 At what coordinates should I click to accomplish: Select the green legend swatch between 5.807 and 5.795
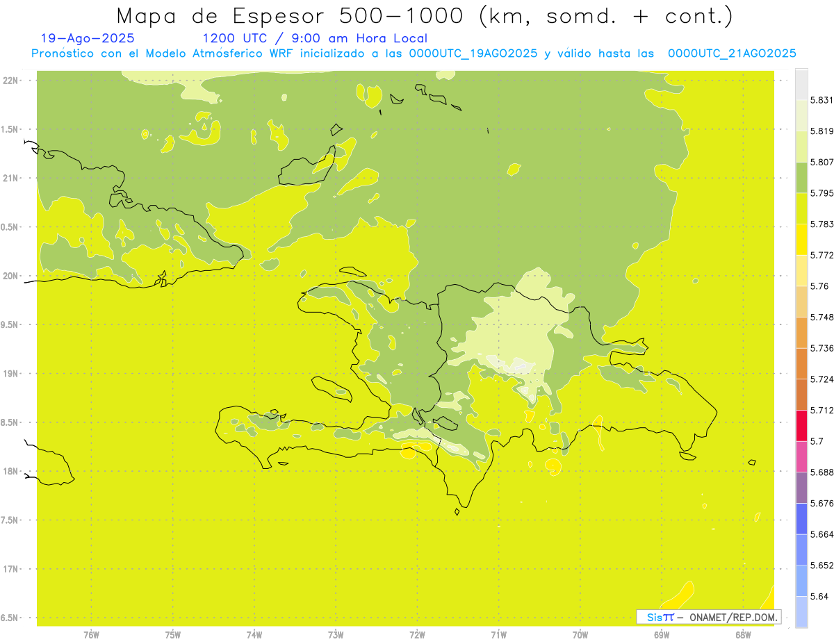click(x=801, y=178)
